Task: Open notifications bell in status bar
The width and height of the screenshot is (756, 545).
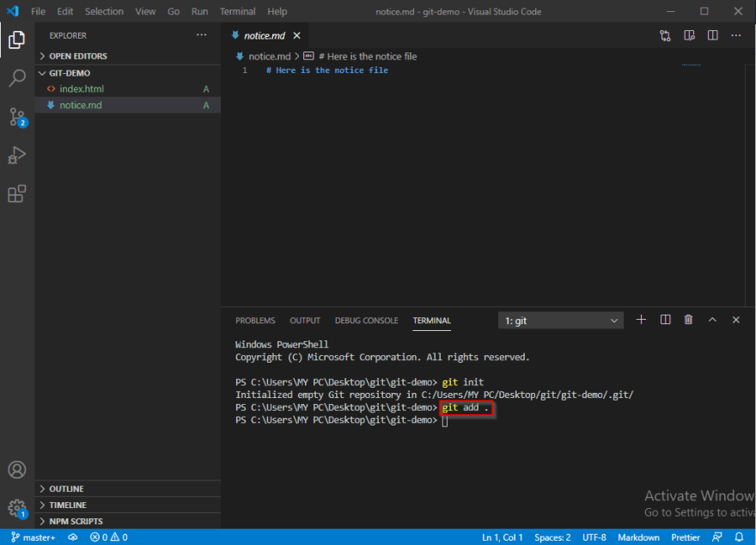Action: [x=739, y=537]
